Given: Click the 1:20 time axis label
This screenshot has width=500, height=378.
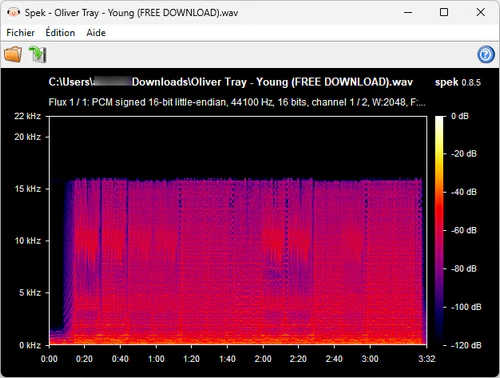Looking at the screenshot, I should [x=191, y=359].
